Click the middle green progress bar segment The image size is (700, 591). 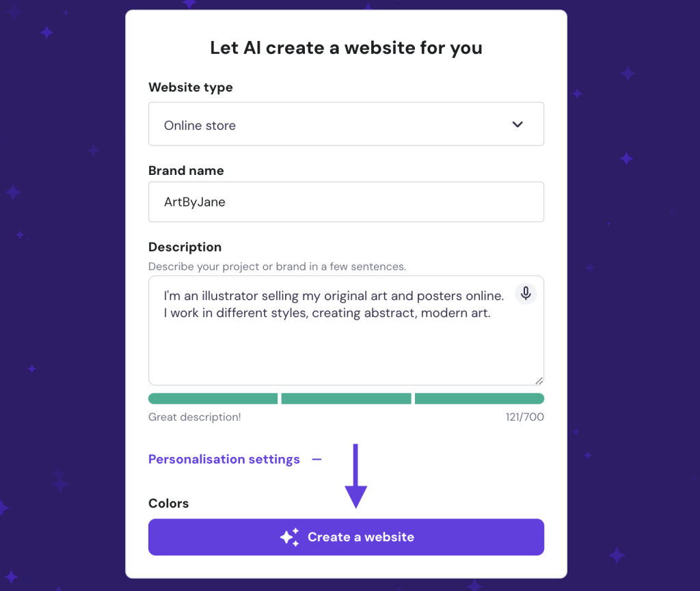pyautogui.click(x=346, y=398)
